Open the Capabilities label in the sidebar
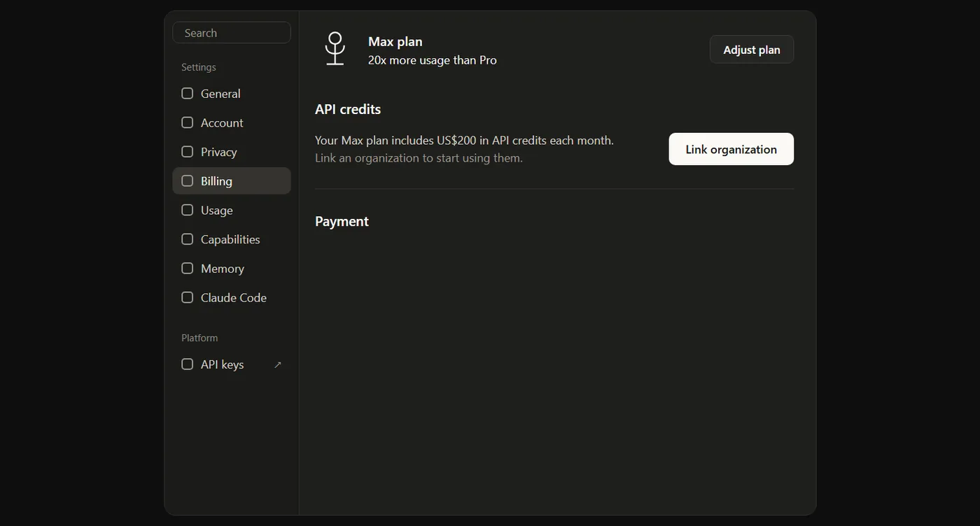 pyautogui.click(x=230, y=239)
